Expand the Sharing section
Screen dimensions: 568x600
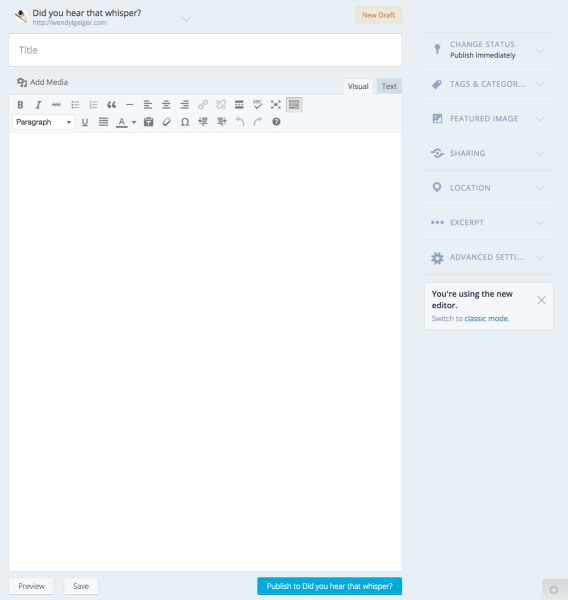pos(489,153)
